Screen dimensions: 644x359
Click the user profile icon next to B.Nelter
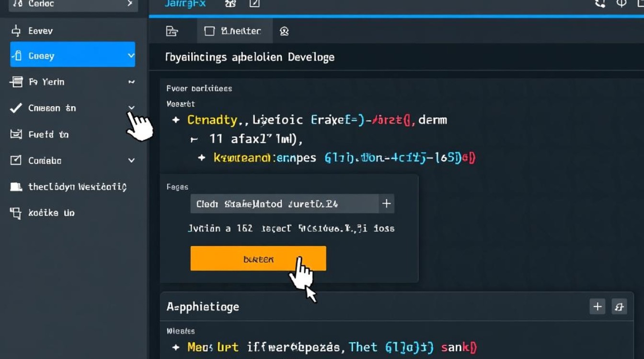tap(285, 31)
